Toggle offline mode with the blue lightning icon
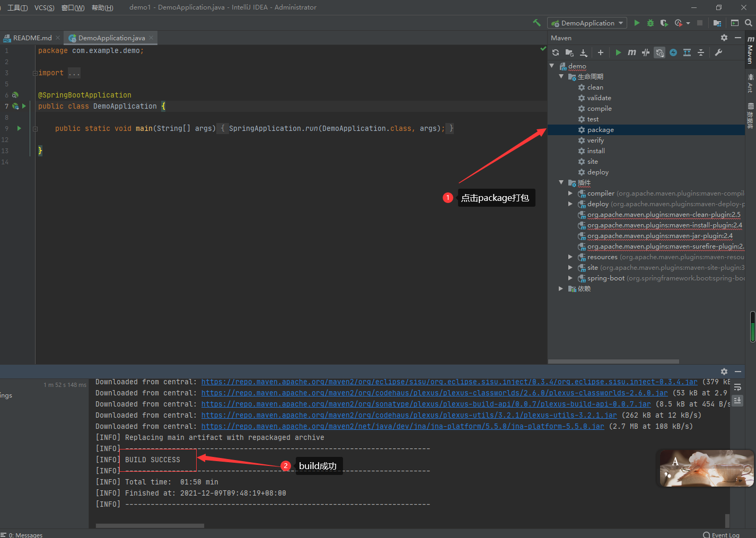This screenshot has height=538, width=756. point(673,52)
